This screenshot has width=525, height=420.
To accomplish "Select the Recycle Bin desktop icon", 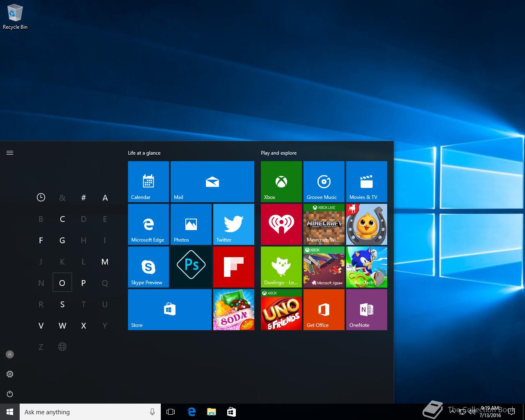I will [15, 17].
